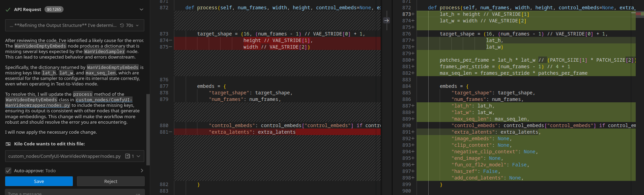Open the nodes.py path link in message

(x=69, y=103)
